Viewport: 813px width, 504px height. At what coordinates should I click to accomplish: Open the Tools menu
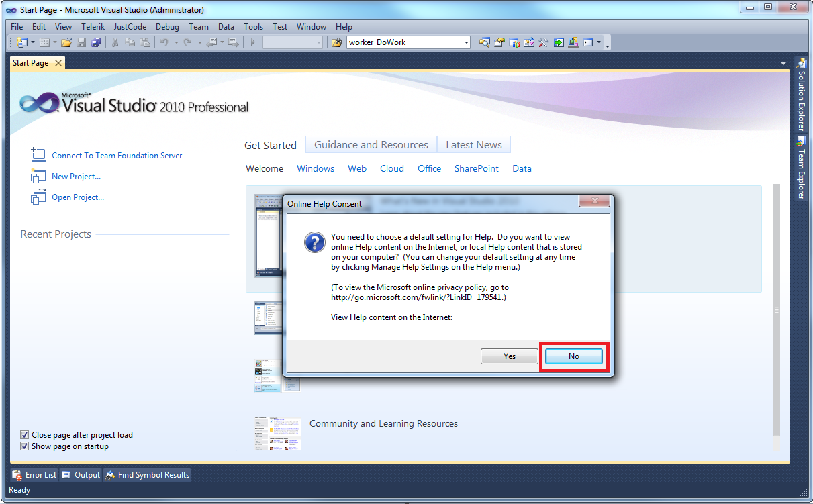pos(253,27)
